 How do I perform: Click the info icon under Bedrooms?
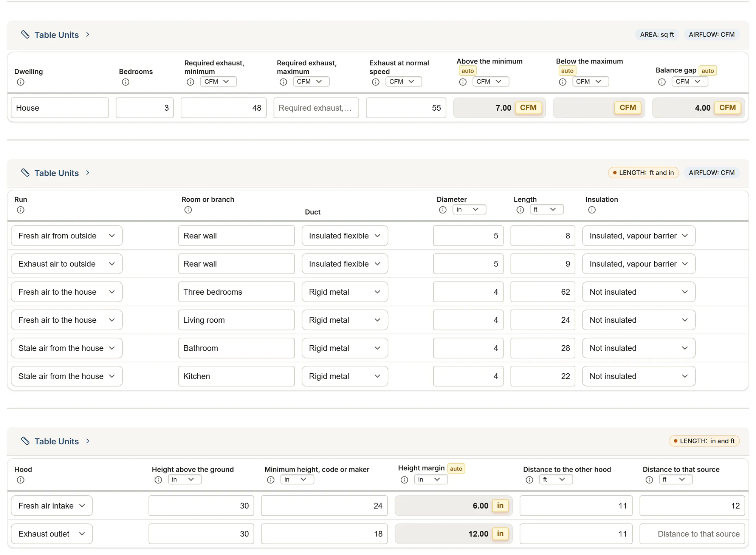(x=125, y=82)
